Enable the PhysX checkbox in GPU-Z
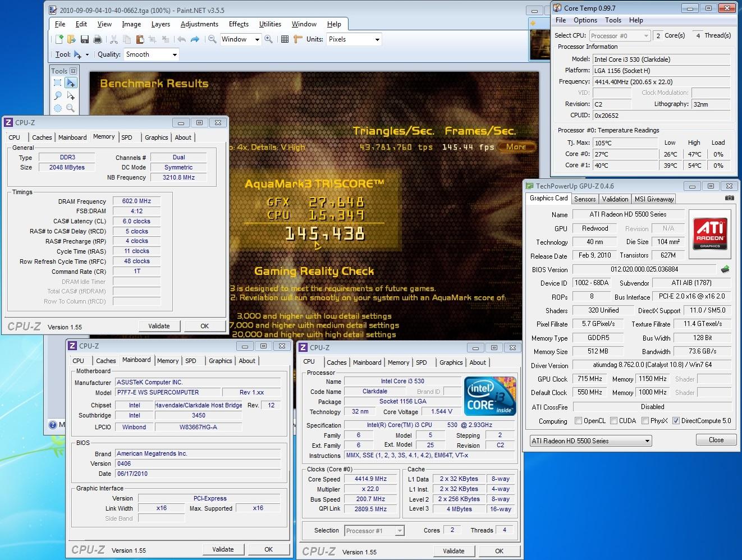This screenshot has width=742, height=560. point(645,421)
